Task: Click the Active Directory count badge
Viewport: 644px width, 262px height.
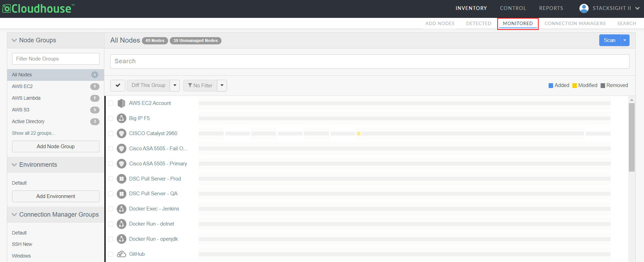Action: coord(95,121)
